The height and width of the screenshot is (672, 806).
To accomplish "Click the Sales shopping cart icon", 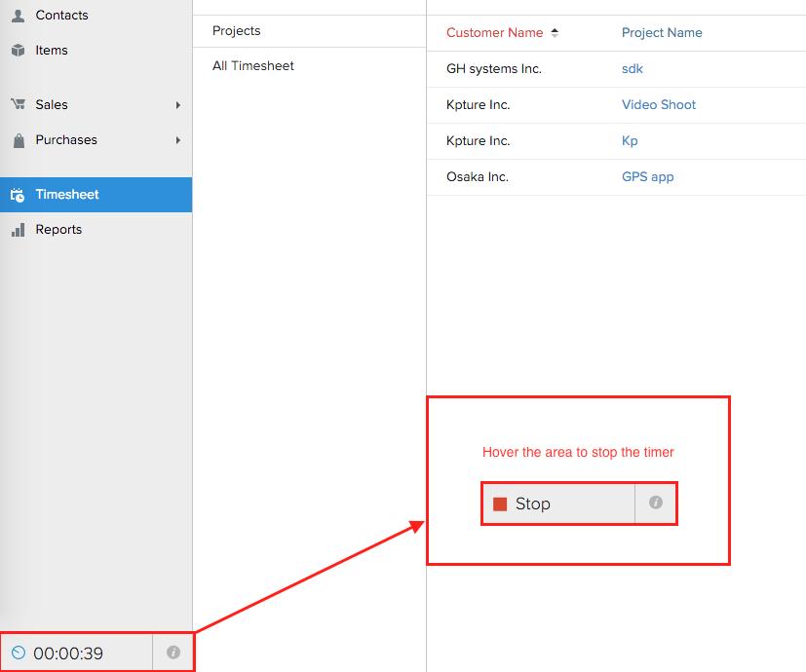I will coord(18,105).
